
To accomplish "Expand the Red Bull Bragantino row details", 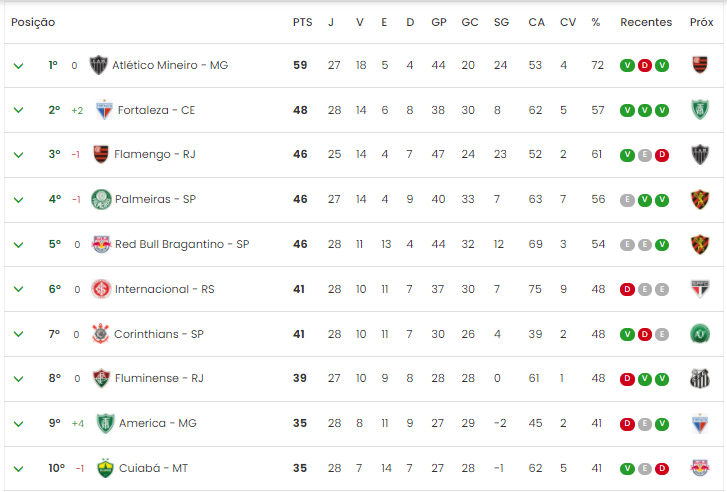I will click(19, 245).
